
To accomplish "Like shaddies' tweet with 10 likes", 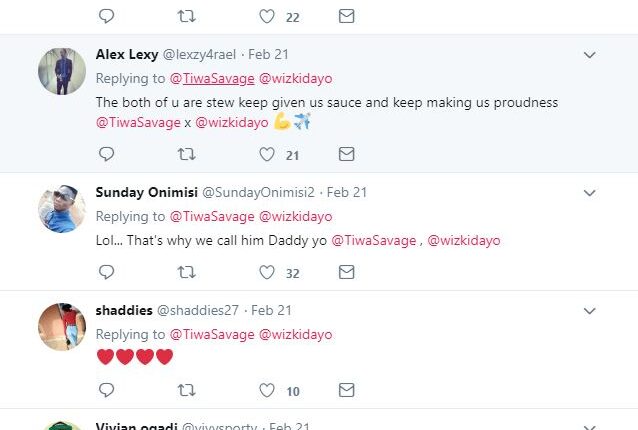I will click(267, 390).
